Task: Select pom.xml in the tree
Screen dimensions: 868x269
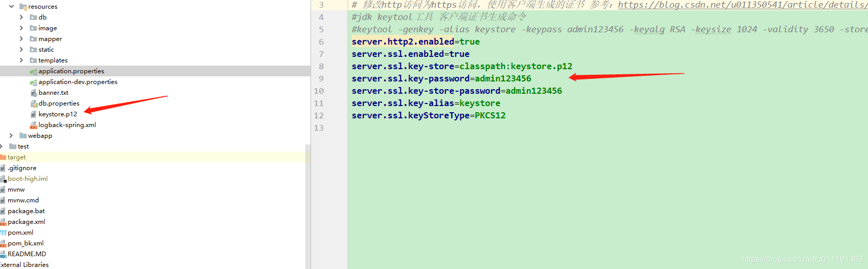Action: click(21, 233)
